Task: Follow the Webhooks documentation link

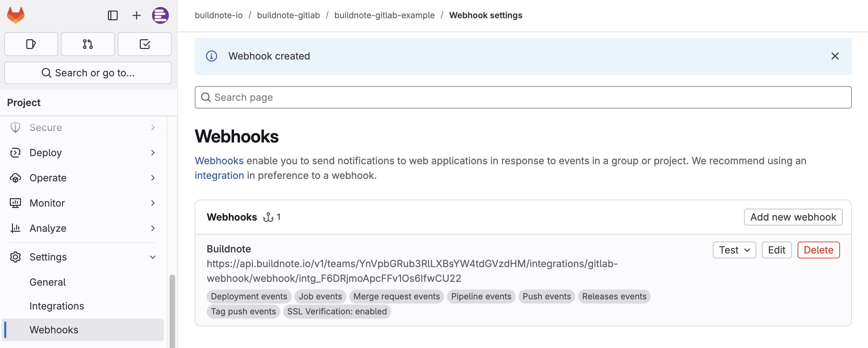Action: (x=219, y=161)
